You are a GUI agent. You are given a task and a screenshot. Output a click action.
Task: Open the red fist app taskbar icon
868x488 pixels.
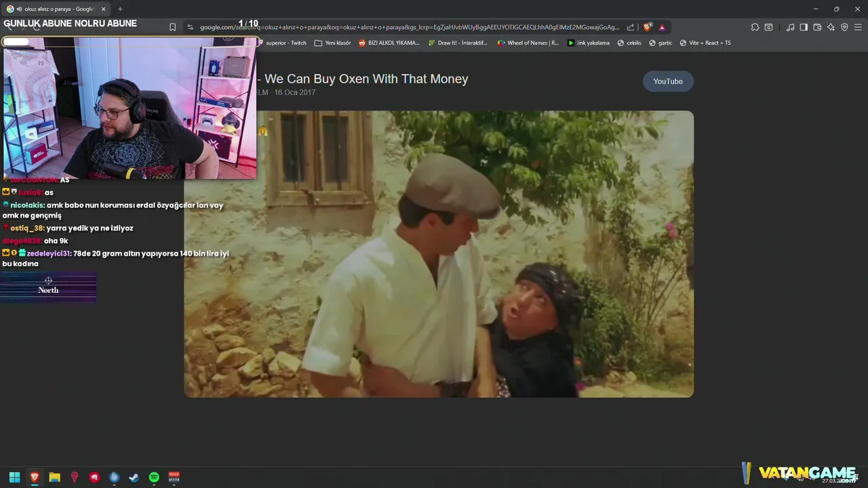pyautogui.click(x=94, y=477)
